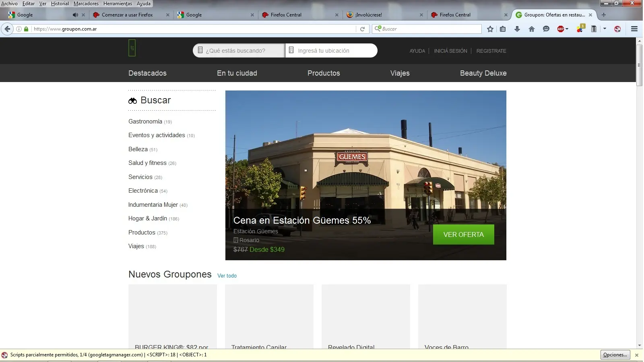Reload the page with the refresh arrow
644x362 pixels.
pos(362,29)
